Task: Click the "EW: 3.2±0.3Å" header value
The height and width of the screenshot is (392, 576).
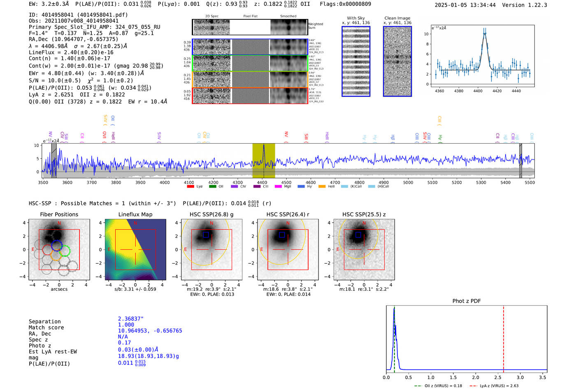Action: pyautogui.click(x=49, y=4)
